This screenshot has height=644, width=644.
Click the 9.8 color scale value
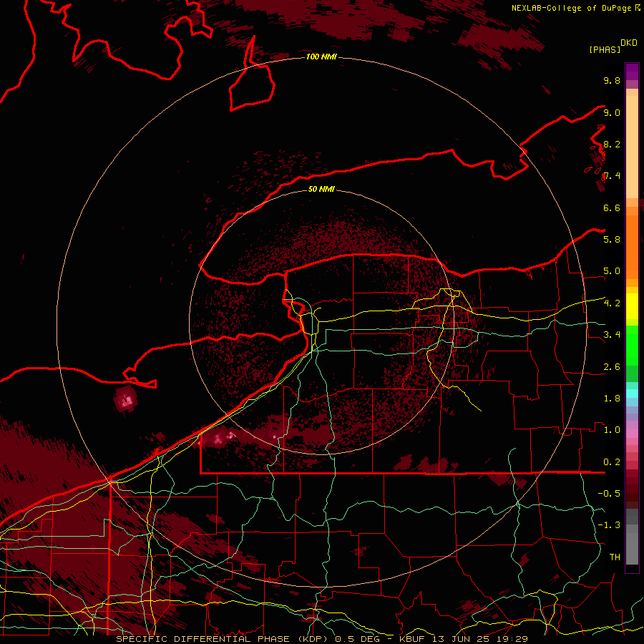coord(612,80)
